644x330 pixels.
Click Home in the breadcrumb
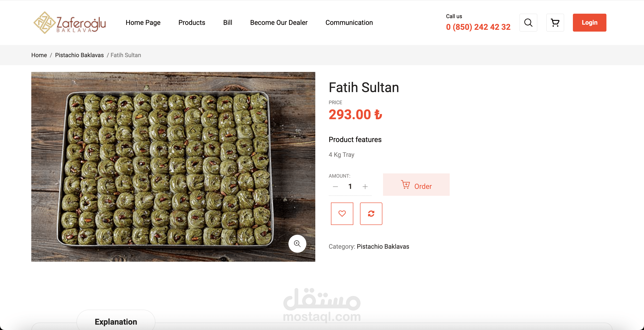39,55
